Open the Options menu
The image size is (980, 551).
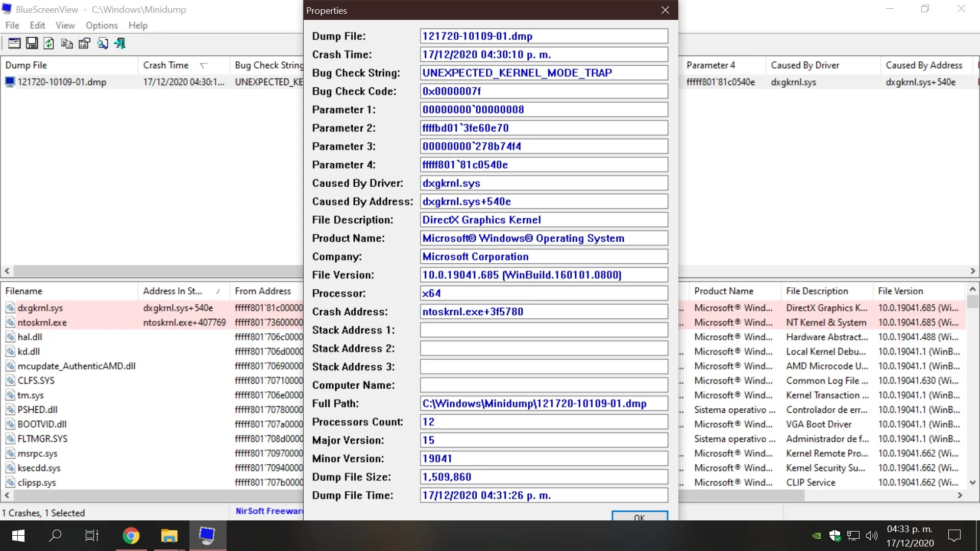(x=102, y=26)
